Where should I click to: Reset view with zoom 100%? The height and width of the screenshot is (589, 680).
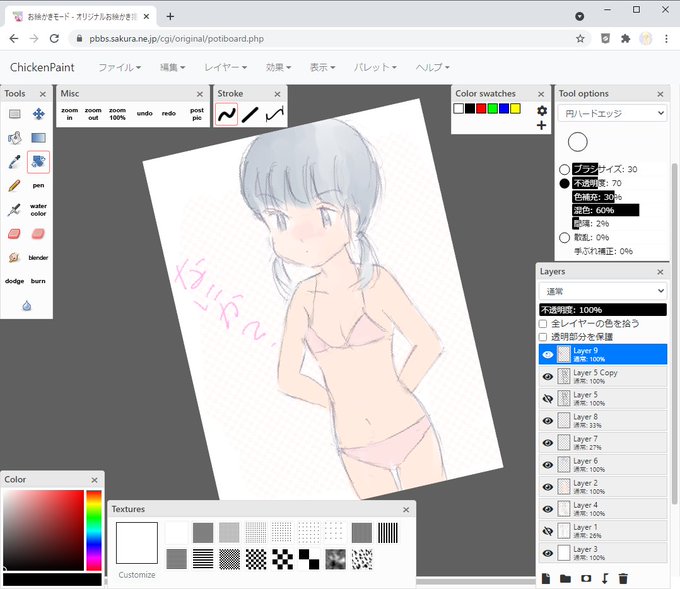coord(118,114)
